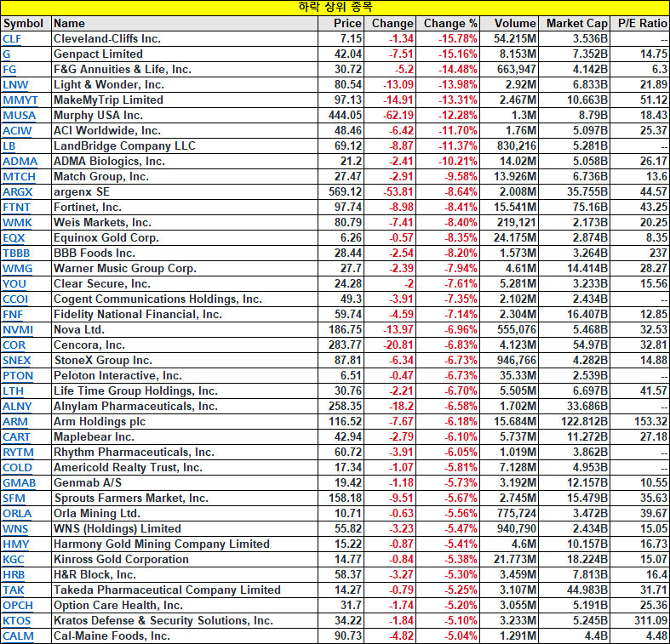The height and width of the screenshot is (644, 670).
Task: Select the Cleveland-Cliffs Inc. name cell
Action: 185,39
